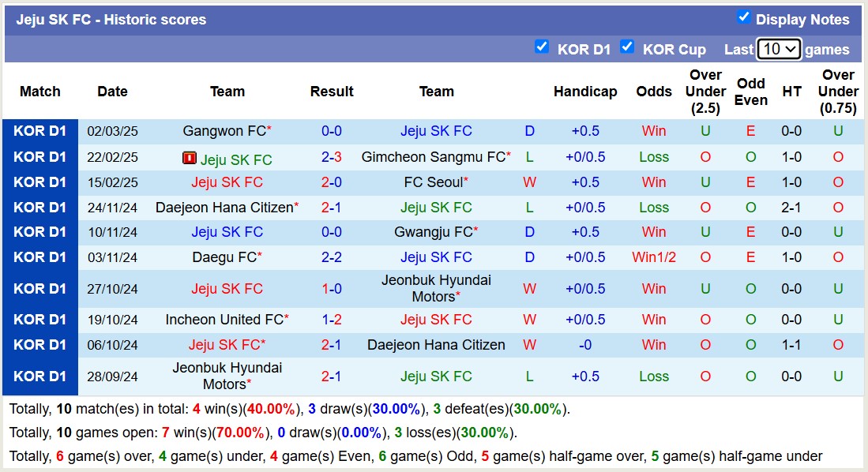Open the 1-0 result versus Jeonbuk Hyundai Motors
The width and height of the screenshot is (868, 472).
332,289
